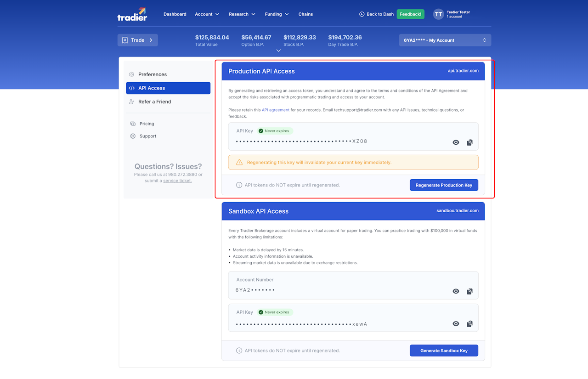Click the API Access code icon
The image size is (588, 379).
[x=132, y=88]
